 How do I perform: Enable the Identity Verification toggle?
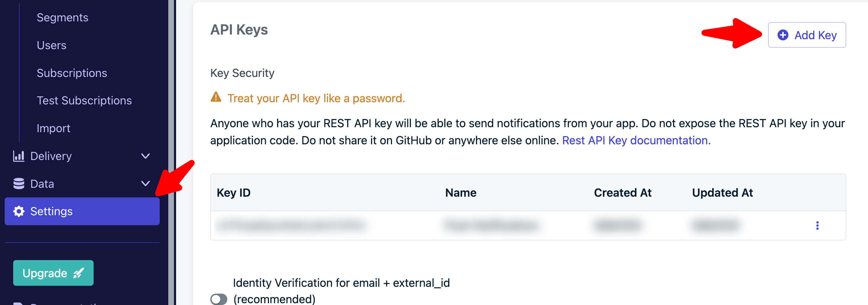point(219,299)
